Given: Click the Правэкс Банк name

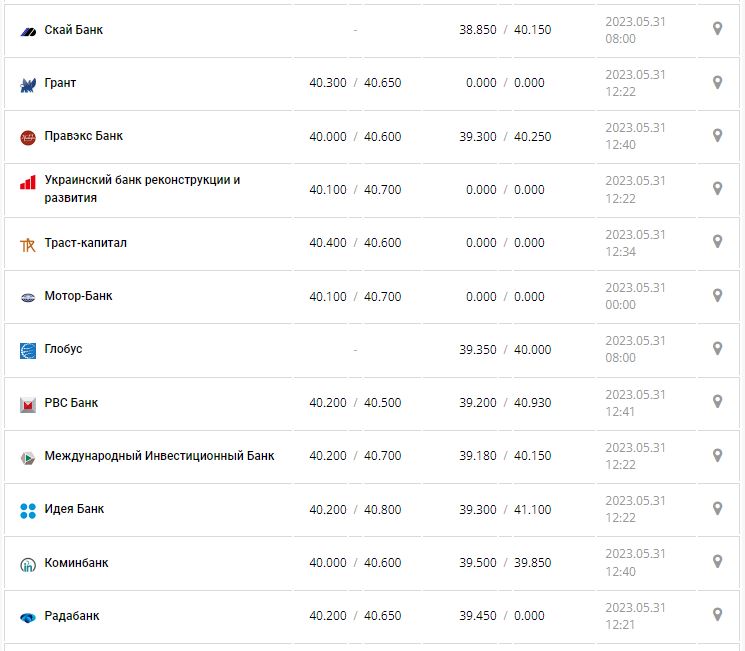Looking at the screenshot, I should pyautogui.click(x=84, y=136).
